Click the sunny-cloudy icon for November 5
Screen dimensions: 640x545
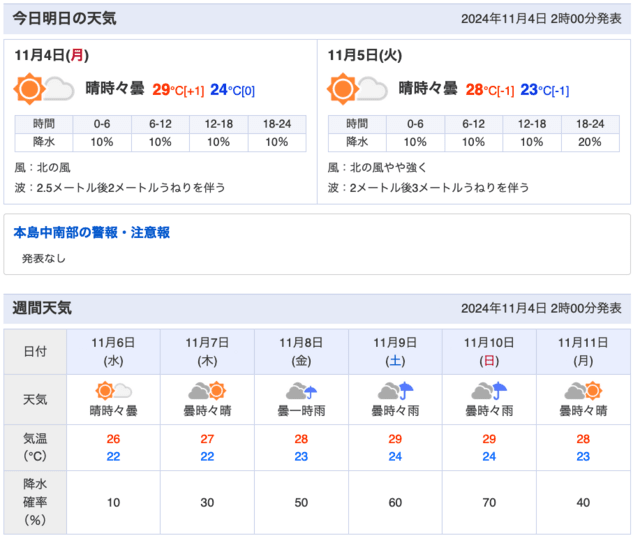pyautogui.click(x=357, y=89)
